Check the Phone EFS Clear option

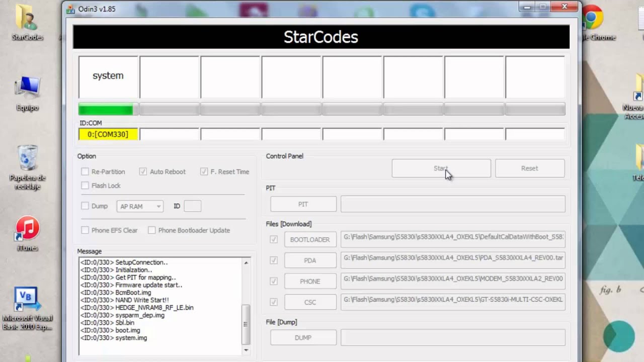tap(85, 230)
